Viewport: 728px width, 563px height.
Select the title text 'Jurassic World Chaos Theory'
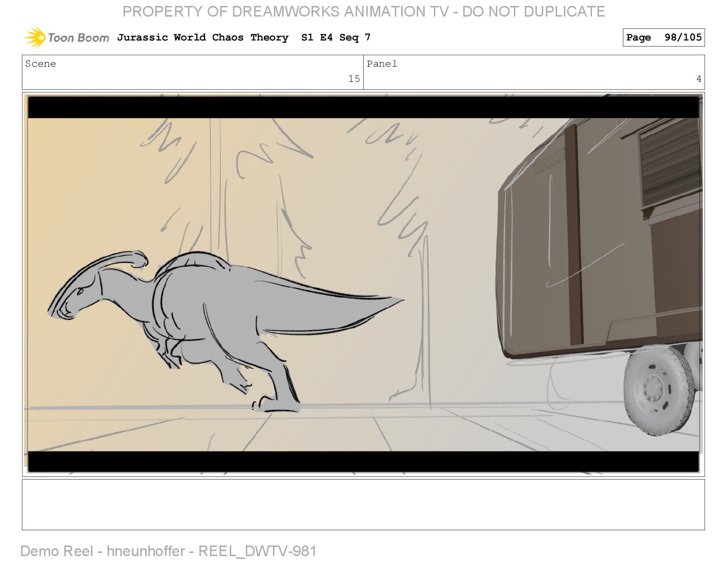click(x=203, y=37)
